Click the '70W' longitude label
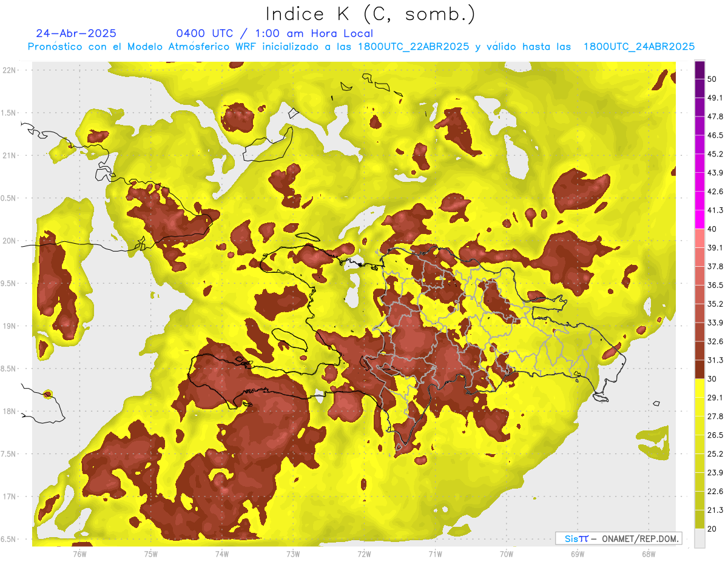 pyautogui.click(x=507, y=554)
